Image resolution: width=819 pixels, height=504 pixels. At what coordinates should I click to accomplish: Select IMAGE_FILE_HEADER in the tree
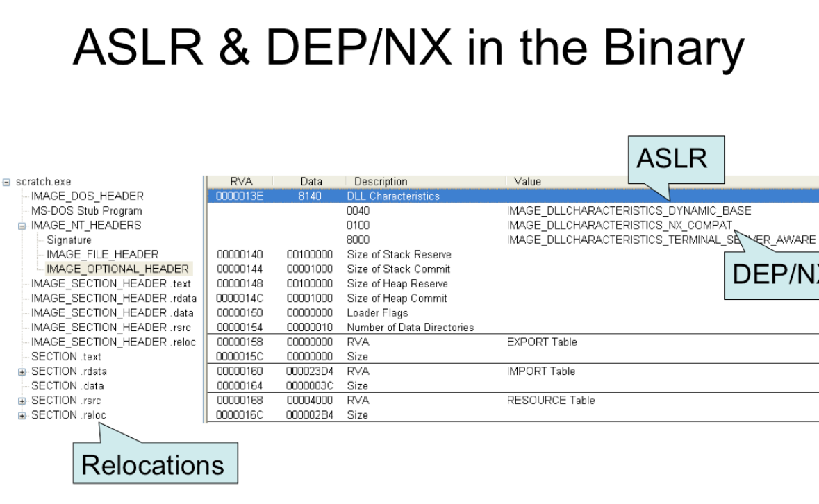(102, 255)
